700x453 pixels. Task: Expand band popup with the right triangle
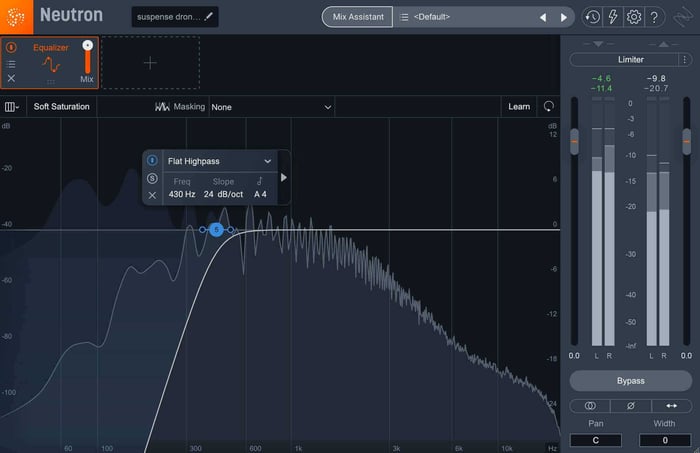pyautogui.click(x=283, y=178)
